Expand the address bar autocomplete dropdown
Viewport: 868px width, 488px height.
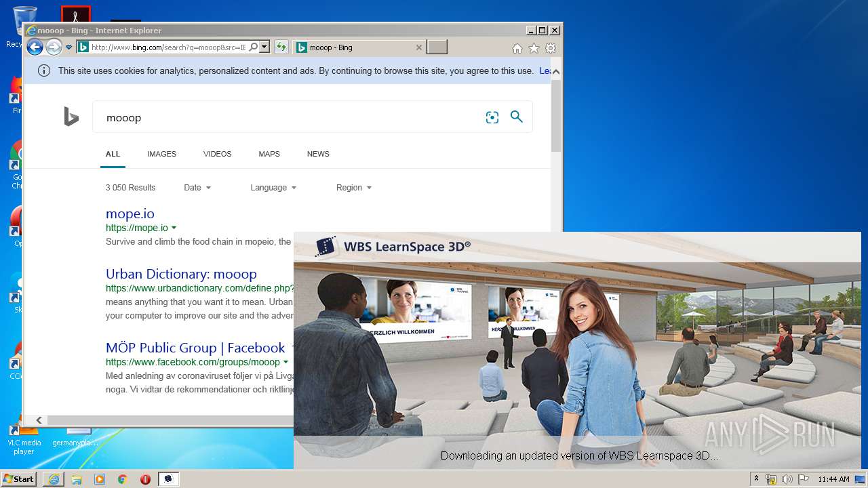(264, 47)
